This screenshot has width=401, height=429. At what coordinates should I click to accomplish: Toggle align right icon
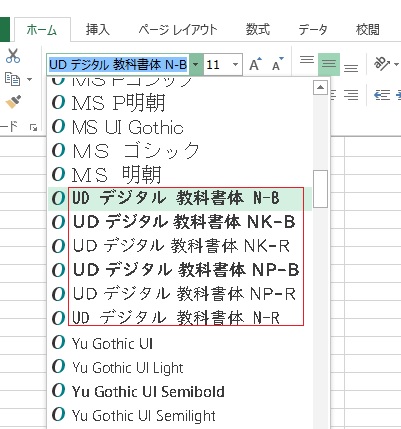[351, 95]
